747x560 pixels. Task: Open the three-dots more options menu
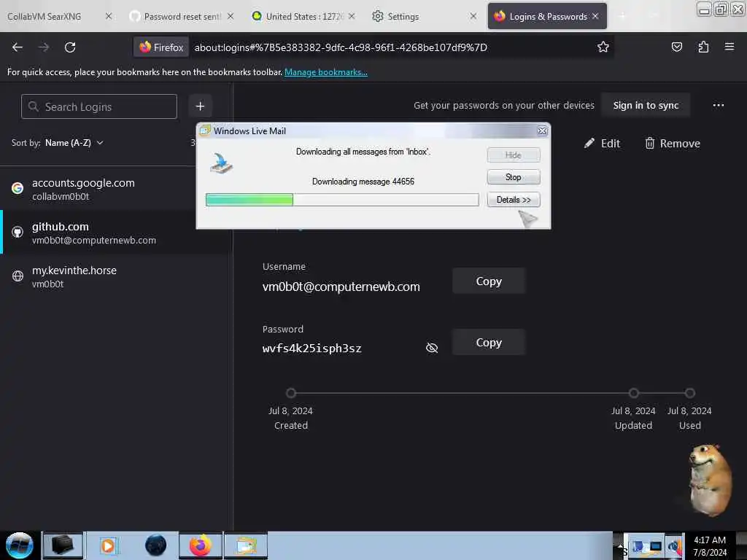pos(719,105)
